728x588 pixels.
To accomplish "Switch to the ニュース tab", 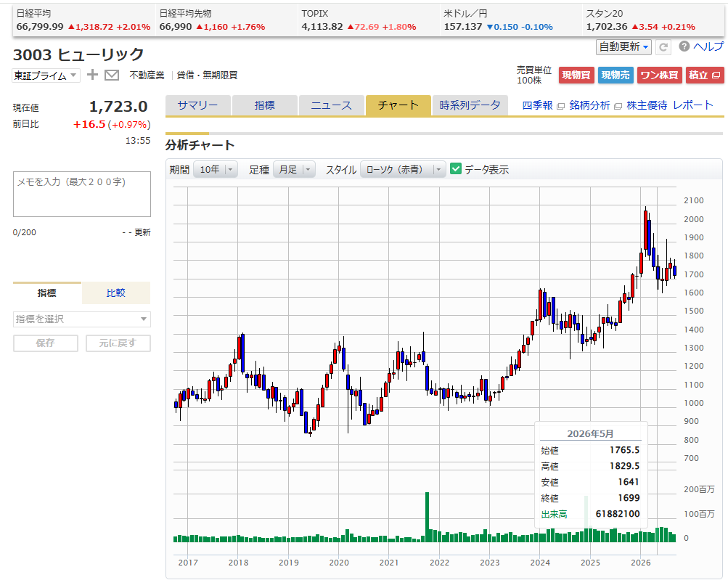I will coord(332,105).
